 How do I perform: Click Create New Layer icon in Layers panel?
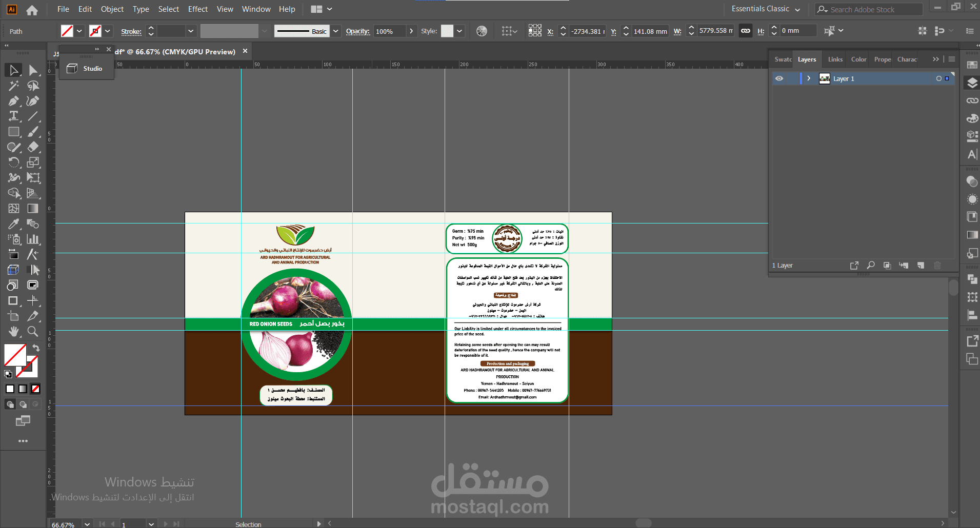[x=921, y=266]
